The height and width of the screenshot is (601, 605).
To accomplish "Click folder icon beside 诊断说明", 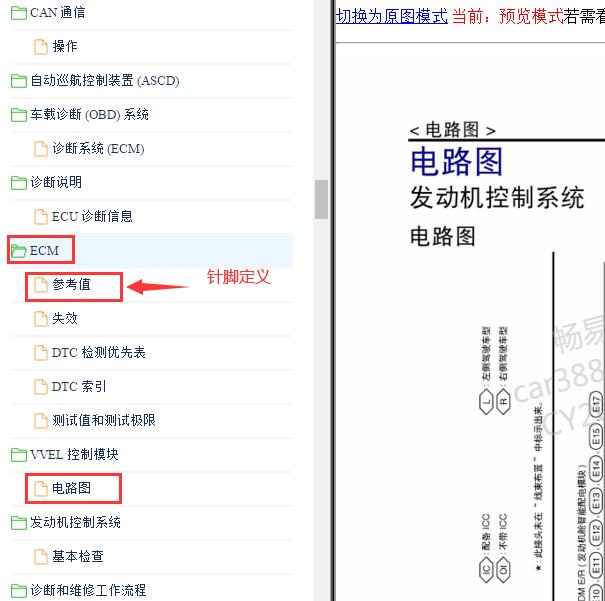I will [x=19, y=183].
